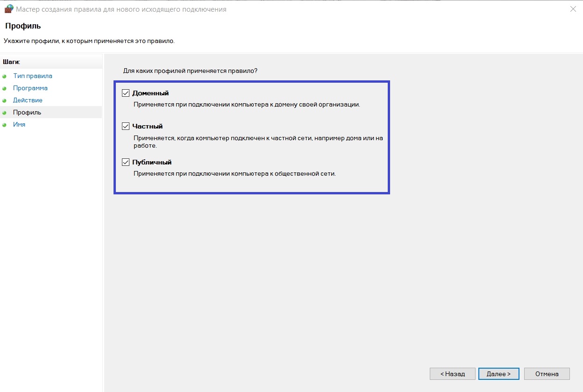Go back with the < Назад button
Viewport: 583px width, 392px height.
(453, 374)
